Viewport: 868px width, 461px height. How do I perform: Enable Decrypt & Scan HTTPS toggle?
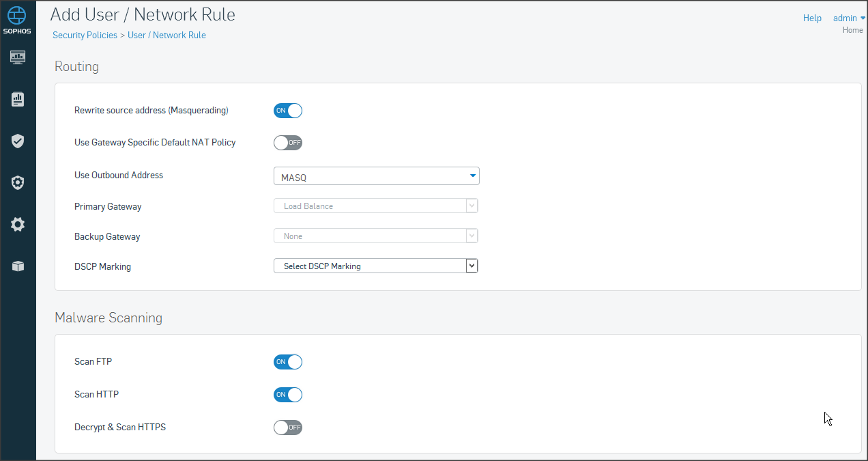coord(287,428)
